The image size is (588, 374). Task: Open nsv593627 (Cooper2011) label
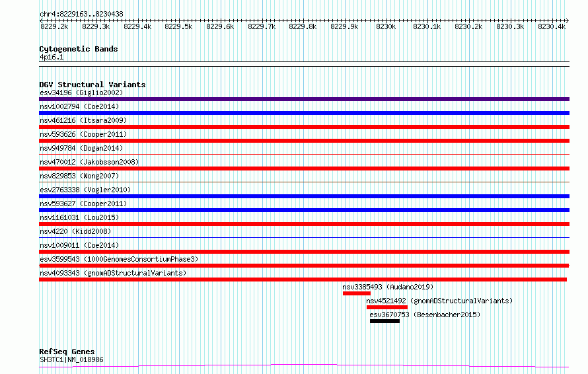tap(83, 204)
